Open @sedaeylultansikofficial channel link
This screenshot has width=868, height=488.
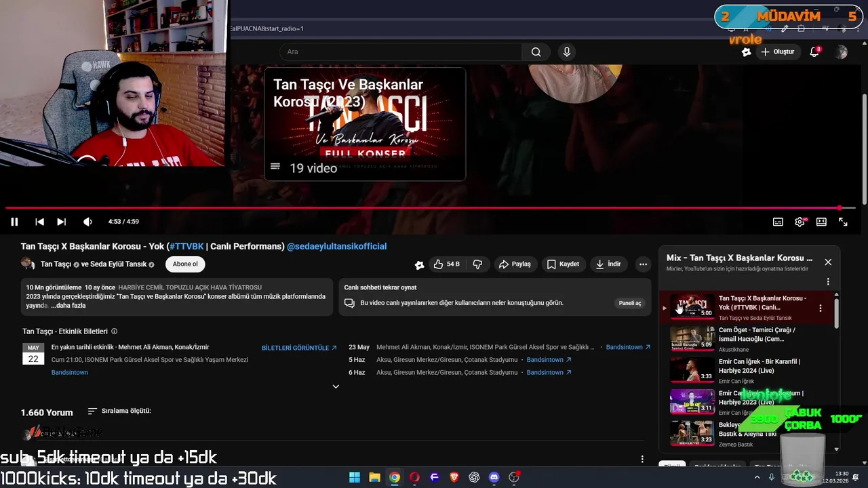pos(336,247)
